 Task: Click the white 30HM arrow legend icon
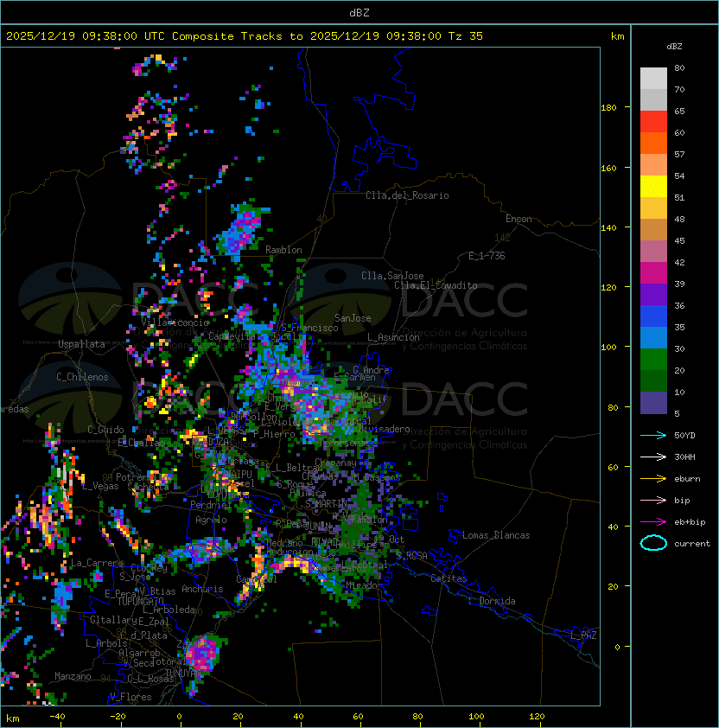[653, 457]
